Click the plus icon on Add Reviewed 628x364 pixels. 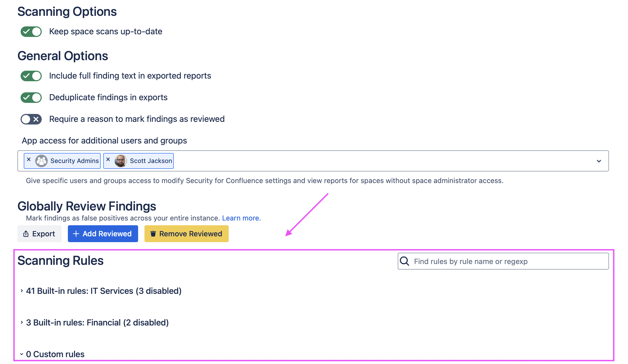pyautogui.click(x=76, y=234)
